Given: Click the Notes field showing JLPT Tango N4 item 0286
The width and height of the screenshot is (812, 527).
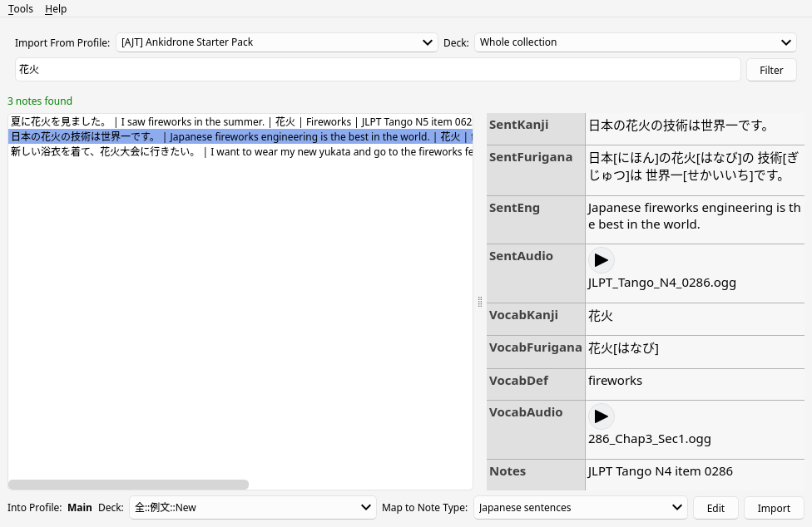Looking at the screenshot, I should coord(660,470).
